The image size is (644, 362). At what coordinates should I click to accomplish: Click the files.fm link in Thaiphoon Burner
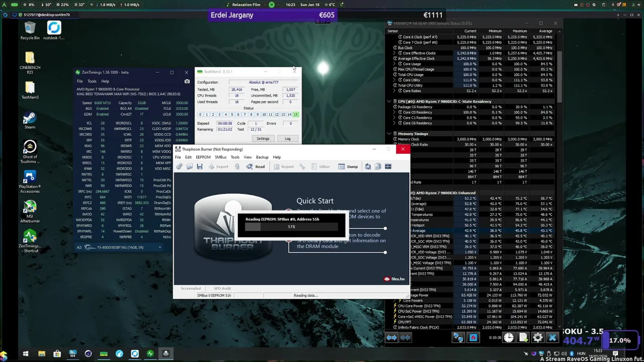point(394,279)
